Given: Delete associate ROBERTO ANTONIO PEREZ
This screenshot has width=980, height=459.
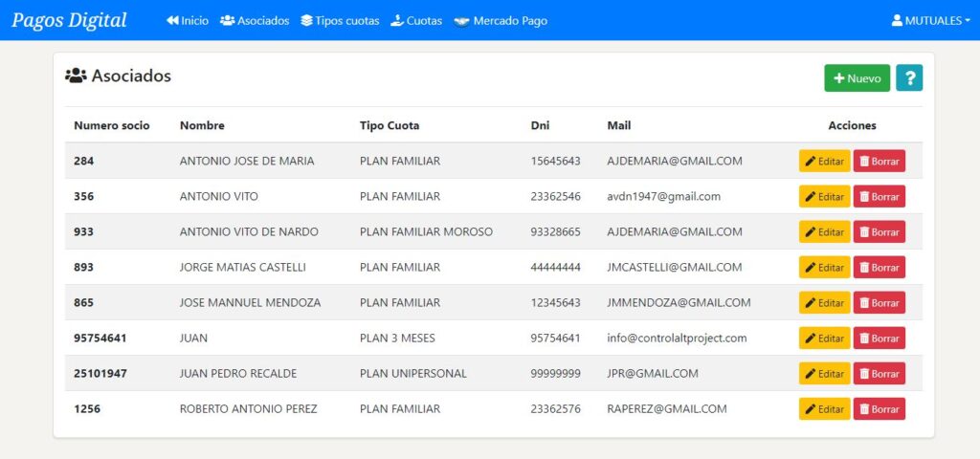Looking at the screenshot, I should [x=879, y=409].
